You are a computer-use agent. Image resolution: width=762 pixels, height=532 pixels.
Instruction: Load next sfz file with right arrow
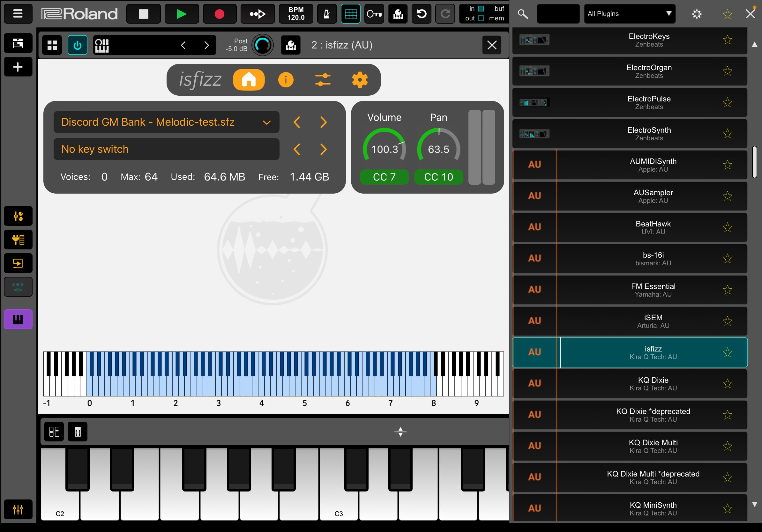pyautogui.click(x=324, y=122)
